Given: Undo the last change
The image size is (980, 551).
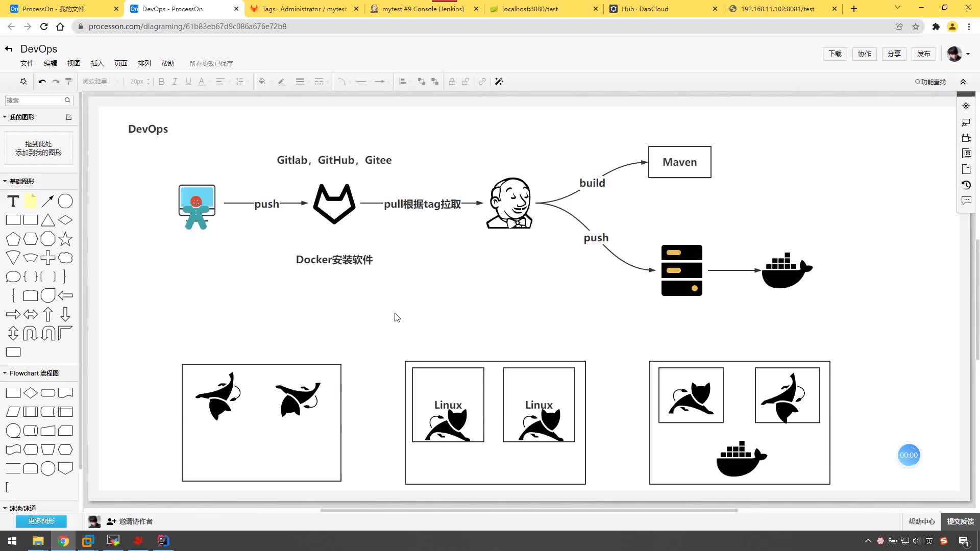Looking at the screenshot, I should point(42,82).
